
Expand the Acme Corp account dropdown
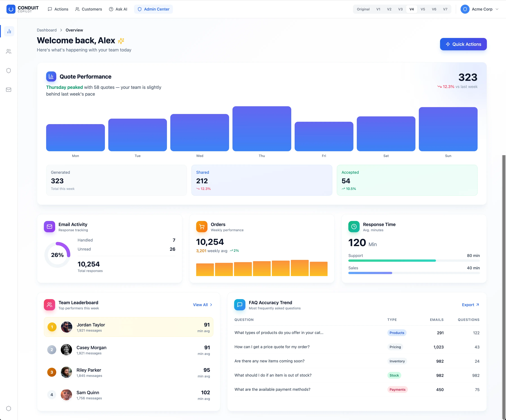(480, 9)
